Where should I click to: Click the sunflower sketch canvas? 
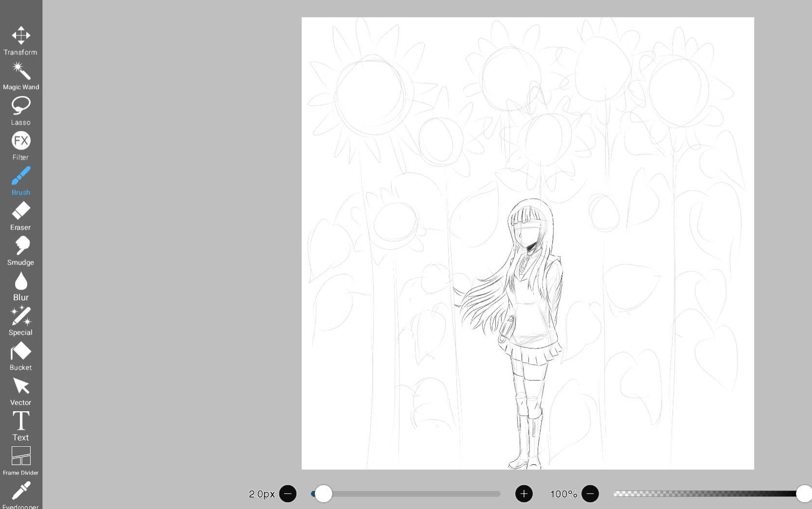pos(528,243)
